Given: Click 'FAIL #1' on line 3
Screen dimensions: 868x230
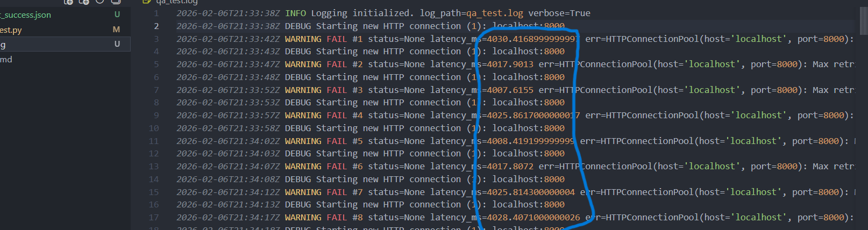Looking at the screenshot, I should point(345,39).
